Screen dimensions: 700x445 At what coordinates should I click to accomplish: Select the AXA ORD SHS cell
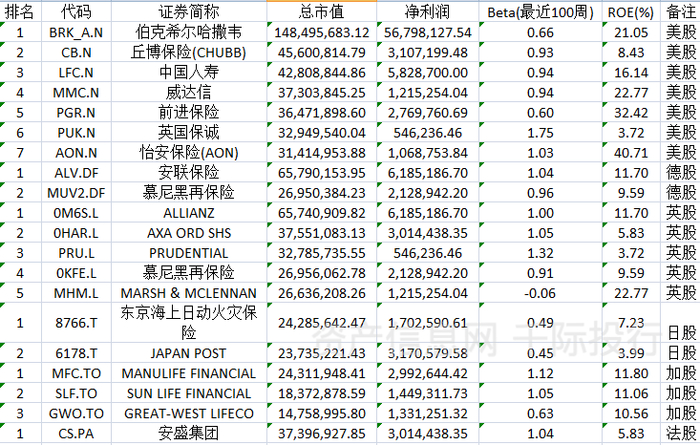189,233
